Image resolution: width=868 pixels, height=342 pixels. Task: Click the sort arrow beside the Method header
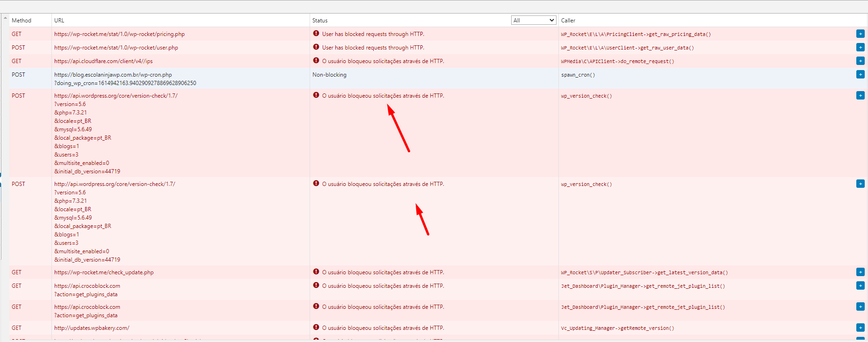click(x=6, y=18)
